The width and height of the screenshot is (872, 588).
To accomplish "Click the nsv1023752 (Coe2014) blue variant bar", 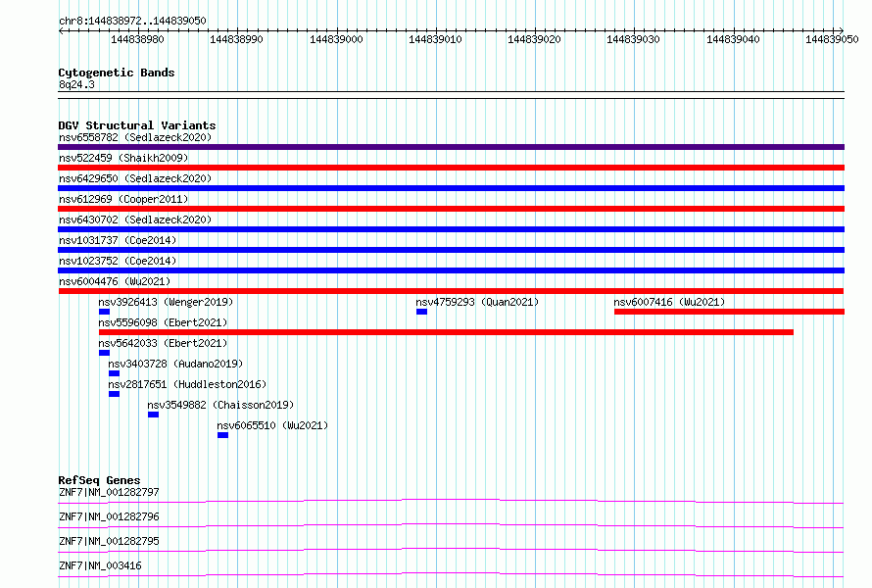I will point(451,270).
